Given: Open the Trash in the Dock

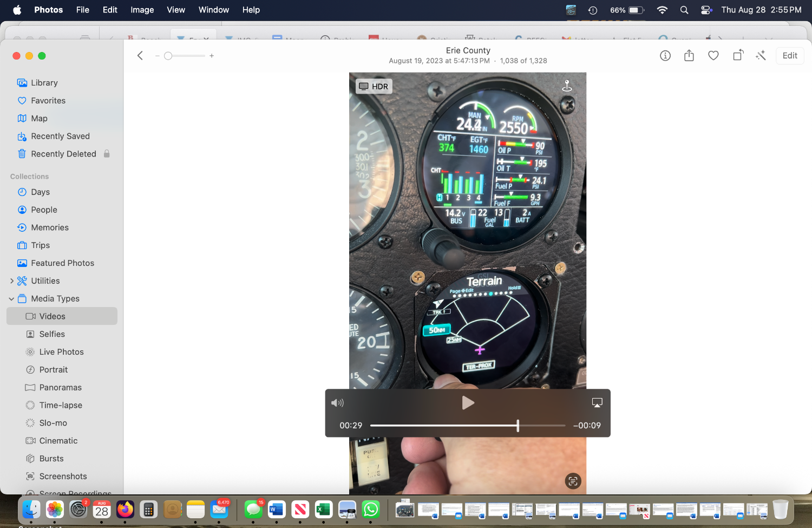Looking at the screenshot, I should point(781,510).
